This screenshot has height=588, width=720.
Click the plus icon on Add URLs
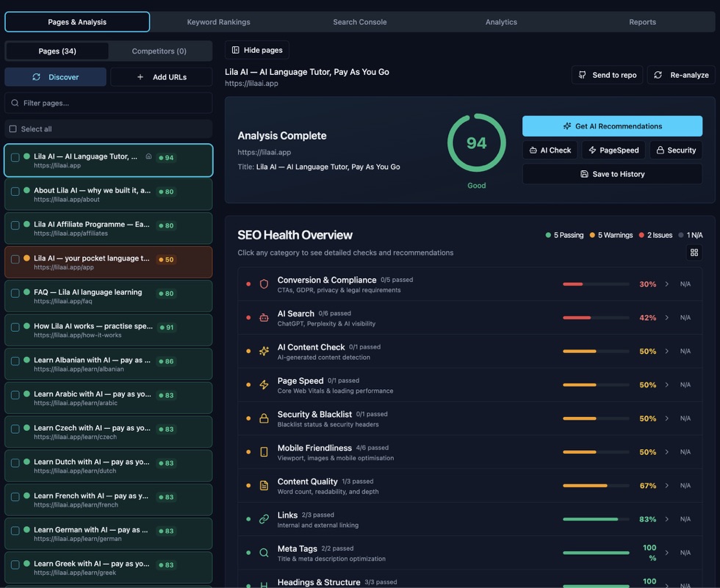[140, 77]
